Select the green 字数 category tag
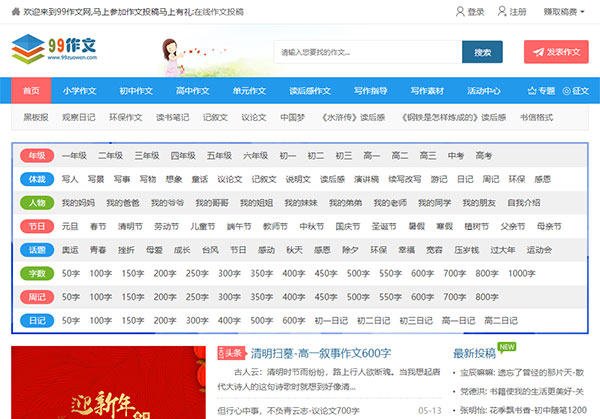The width and height of the screenshot is (600, 419). pyautogui.click(x=37, y=272)
